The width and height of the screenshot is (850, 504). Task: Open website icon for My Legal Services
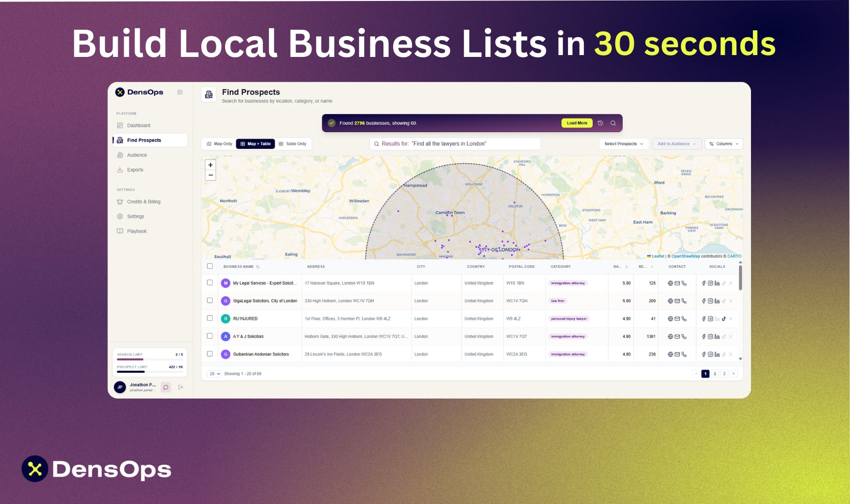(671, 283)
